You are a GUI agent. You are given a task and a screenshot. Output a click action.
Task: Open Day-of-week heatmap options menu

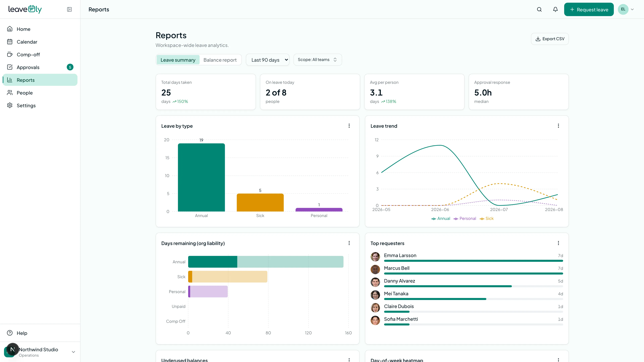coord(558,360)
